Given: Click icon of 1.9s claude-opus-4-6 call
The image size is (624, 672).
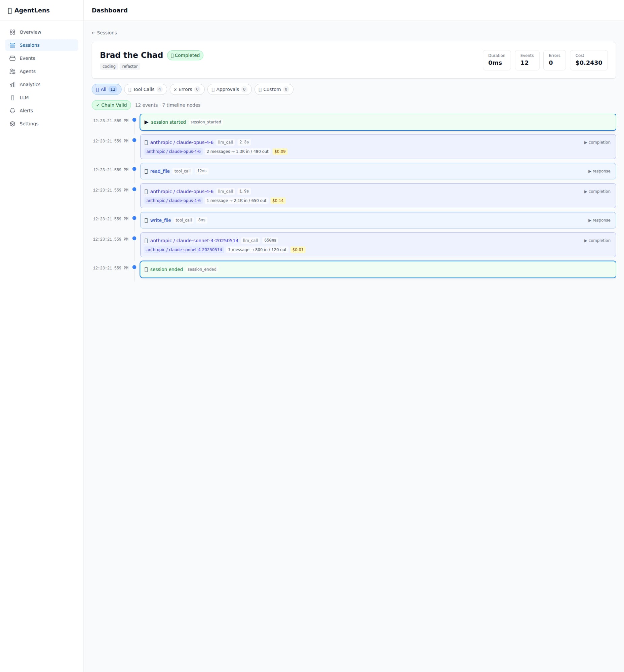Looking at the screenshot, I should click(x=146, y=192).
